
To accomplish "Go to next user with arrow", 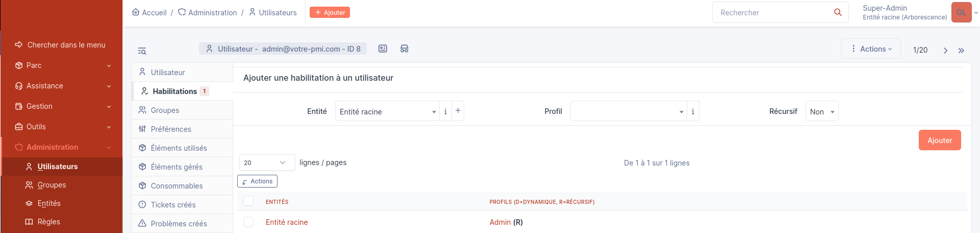I will coord(945,50).
